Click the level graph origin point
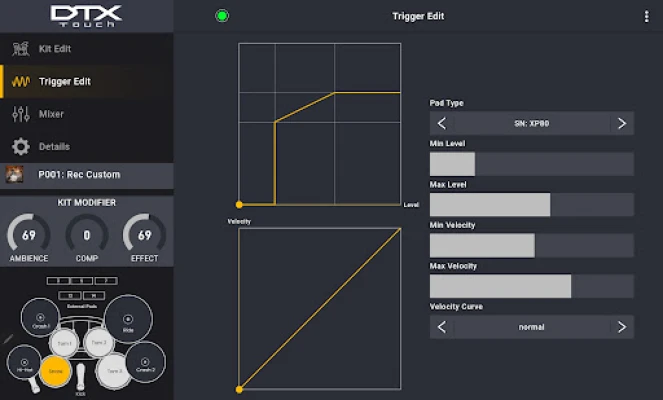The width and height of the screenshot is (663, 400). point(239,205)
